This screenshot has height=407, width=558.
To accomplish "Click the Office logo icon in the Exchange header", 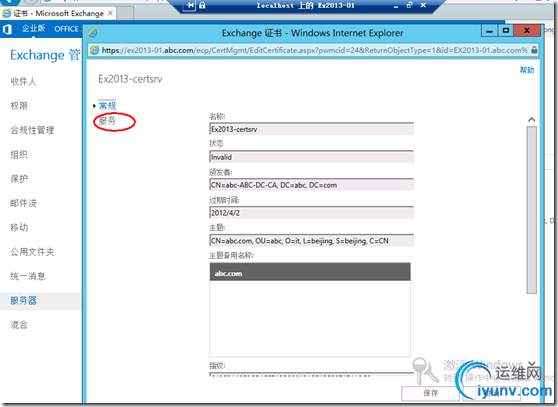I will click(x=7, y=29).
